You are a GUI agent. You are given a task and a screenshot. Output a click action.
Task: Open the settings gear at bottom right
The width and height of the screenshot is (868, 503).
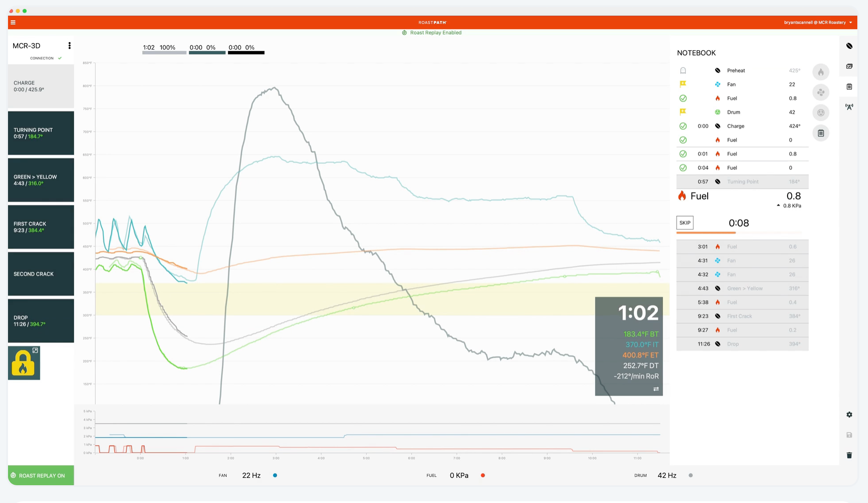[849, 414]
